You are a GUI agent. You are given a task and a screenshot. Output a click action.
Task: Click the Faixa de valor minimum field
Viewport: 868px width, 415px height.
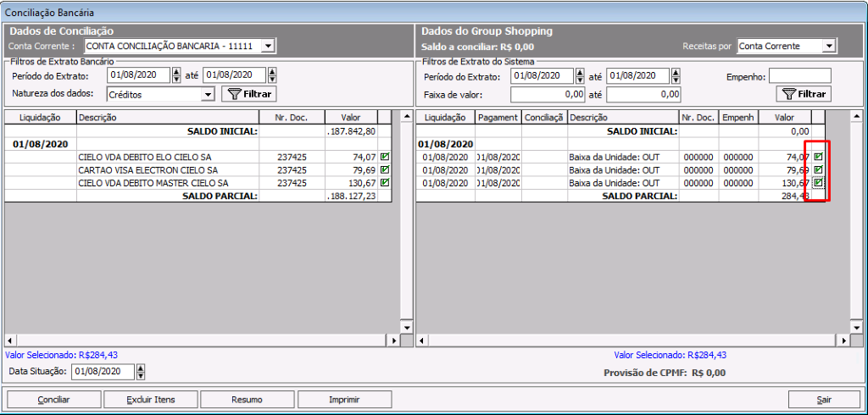click(548, 95)
